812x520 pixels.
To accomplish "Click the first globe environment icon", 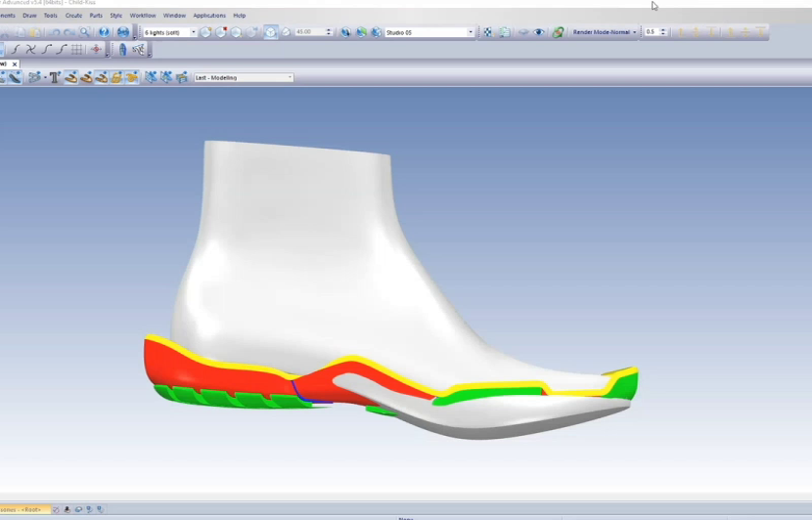I will tap(345, 32).
